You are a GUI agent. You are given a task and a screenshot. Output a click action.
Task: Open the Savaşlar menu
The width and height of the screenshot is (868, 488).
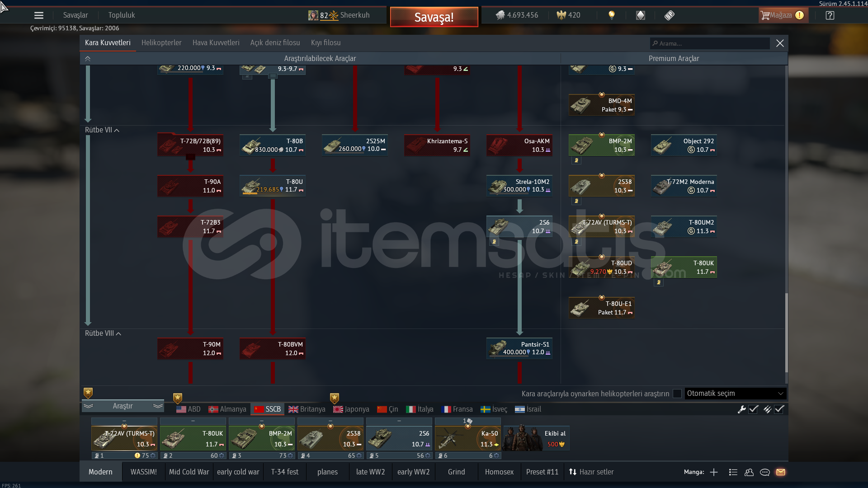pyautogui.click(x=75, y=15)
